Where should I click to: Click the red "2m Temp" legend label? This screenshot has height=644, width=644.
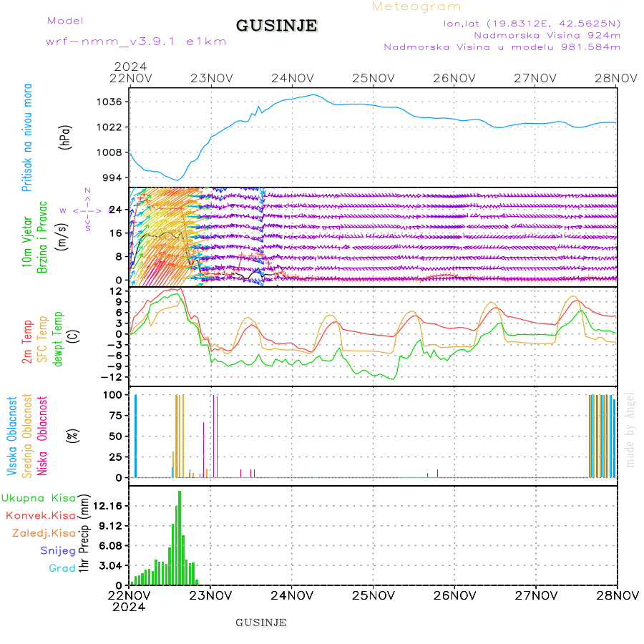(x=27, y=342)
